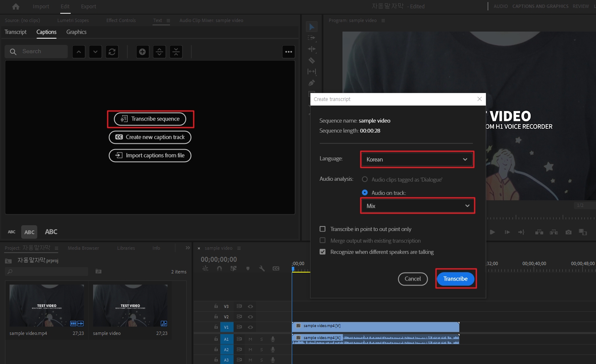
Task: Select the Ripple Edit tool
Action: 312,49
